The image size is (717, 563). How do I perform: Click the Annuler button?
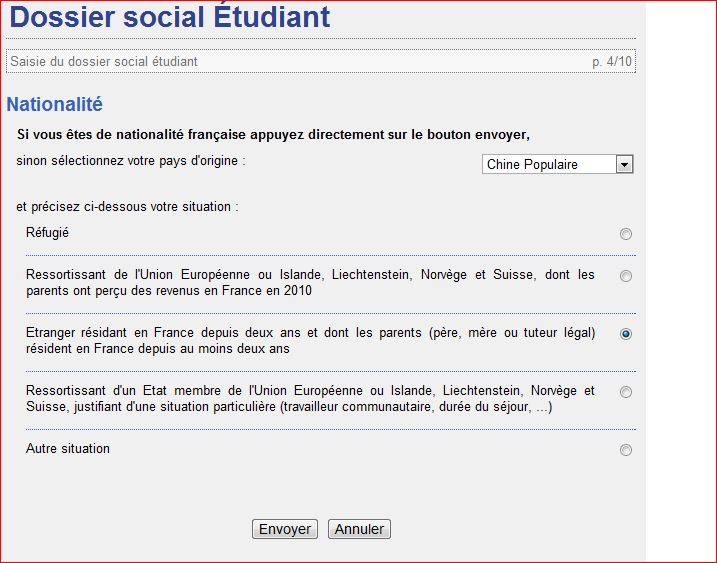359,529
